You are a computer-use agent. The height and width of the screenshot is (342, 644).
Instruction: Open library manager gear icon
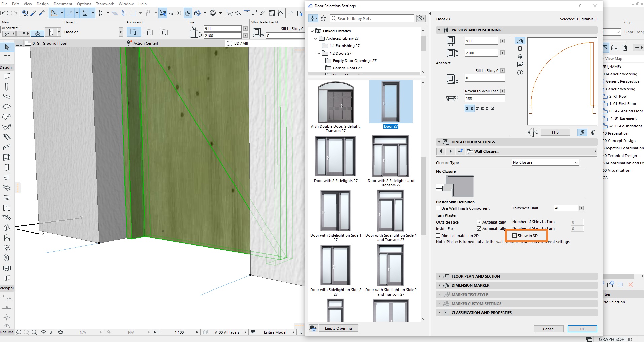click(x=421, y=18)
